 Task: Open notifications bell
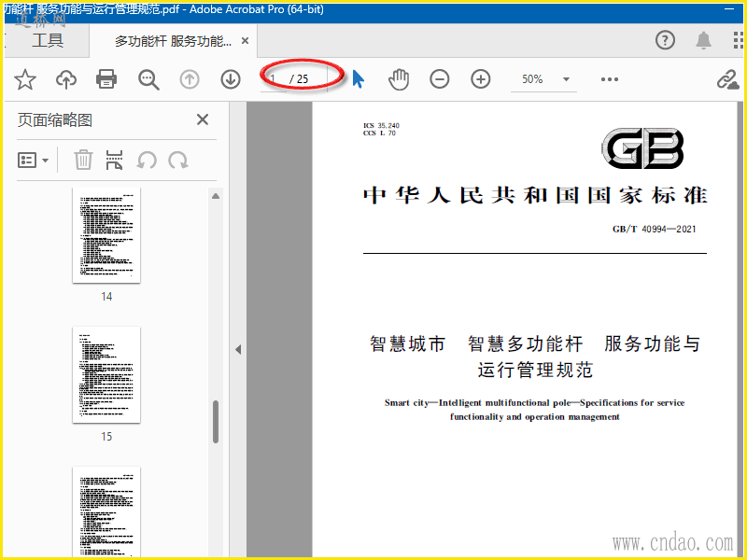[704, 40]
